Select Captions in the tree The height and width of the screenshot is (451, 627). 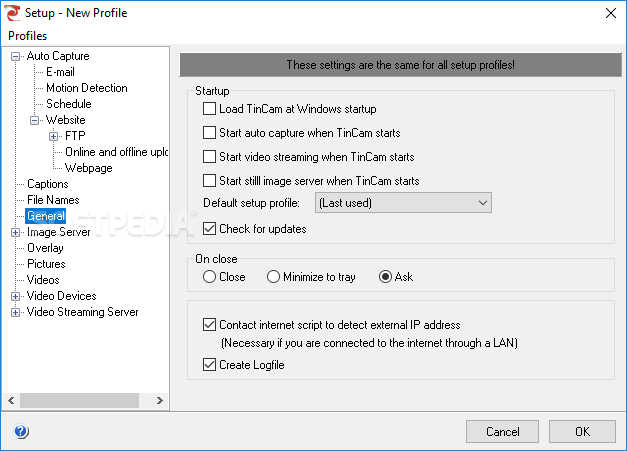tap(48, 184)
